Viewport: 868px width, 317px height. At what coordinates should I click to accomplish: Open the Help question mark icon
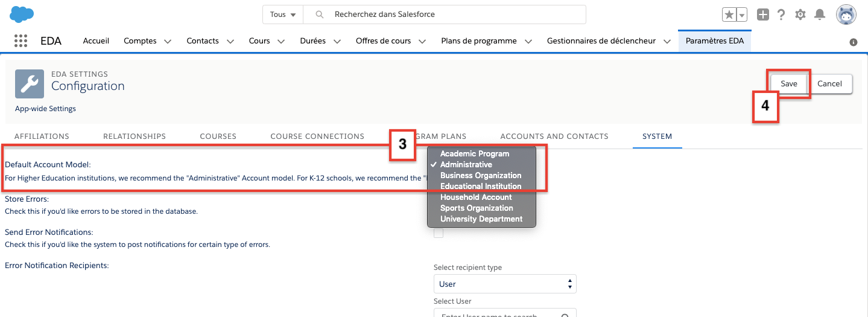(x=781, y=14)
